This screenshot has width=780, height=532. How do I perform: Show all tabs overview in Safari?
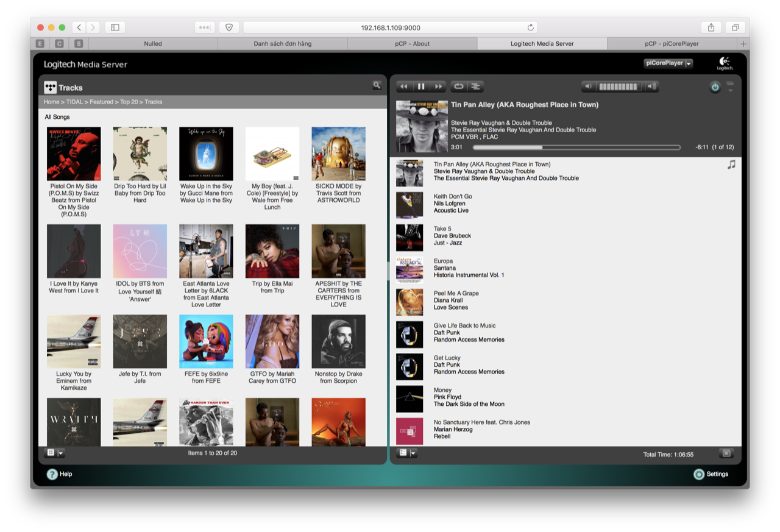click(x=735, y=27)
